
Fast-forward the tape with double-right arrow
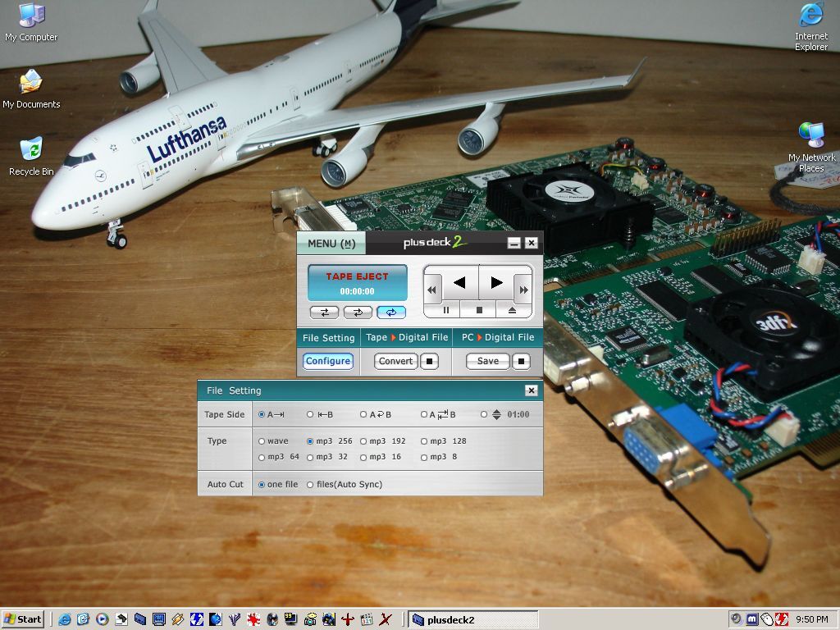coord(523,290)
